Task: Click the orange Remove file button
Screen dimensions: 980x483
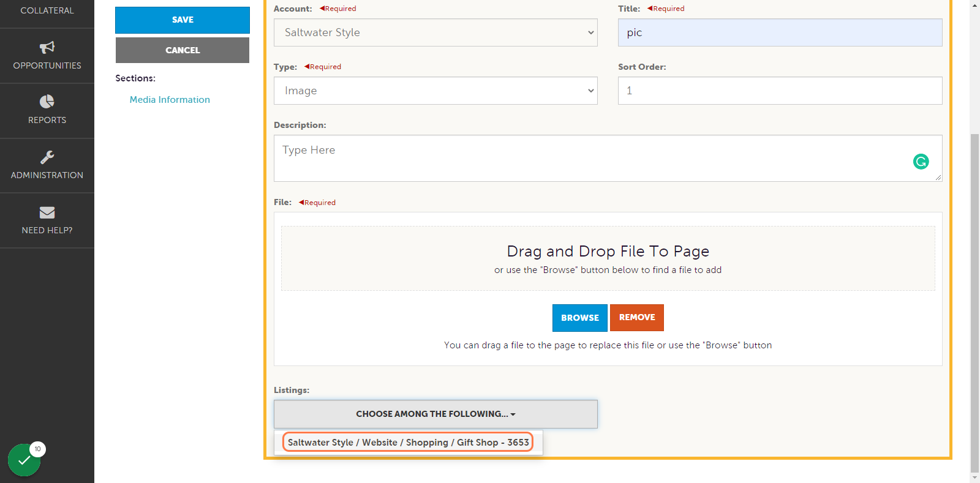Action: [637, 318]
